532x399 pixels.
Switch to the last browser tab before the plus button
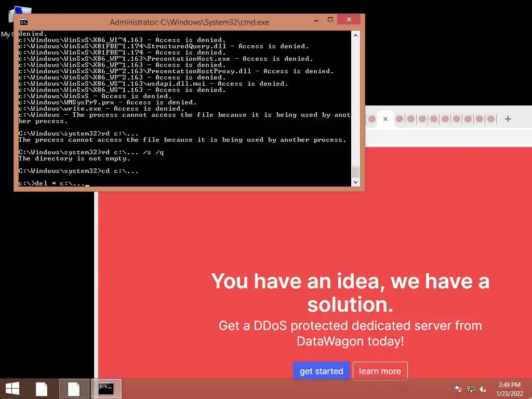(490, 119)
